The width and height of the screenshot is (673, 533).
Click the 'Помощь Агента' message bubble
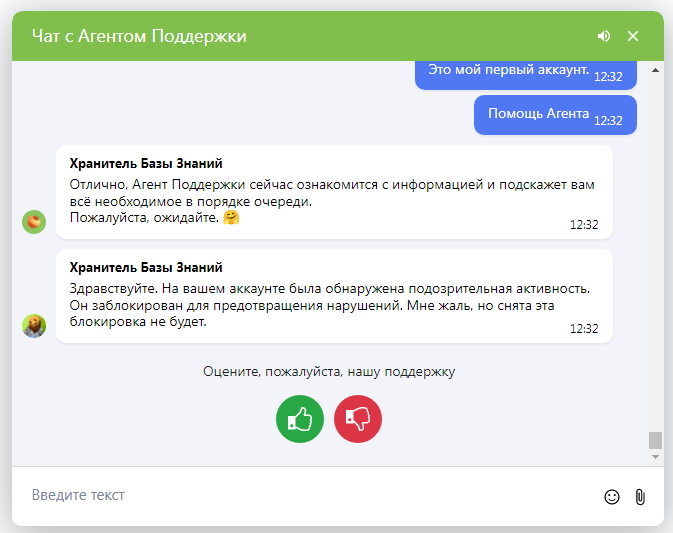(x=555, y=115)
